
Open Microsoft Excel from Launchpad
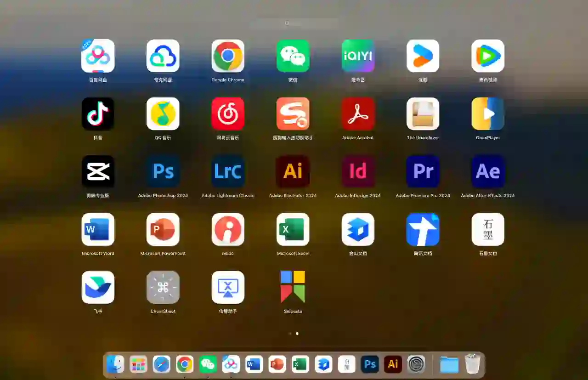293,230
